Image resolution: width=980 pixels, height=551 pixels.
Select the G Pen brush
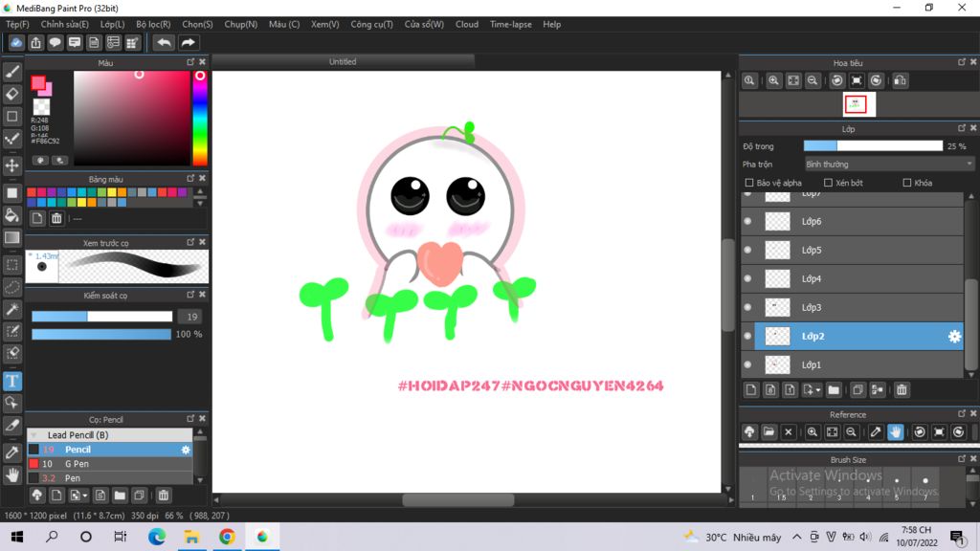109,464
